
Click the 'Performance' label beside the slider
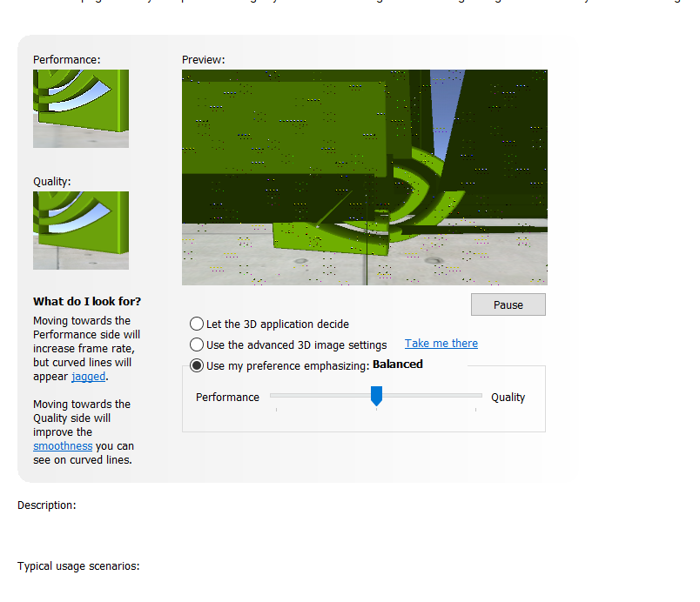(227, 397)
